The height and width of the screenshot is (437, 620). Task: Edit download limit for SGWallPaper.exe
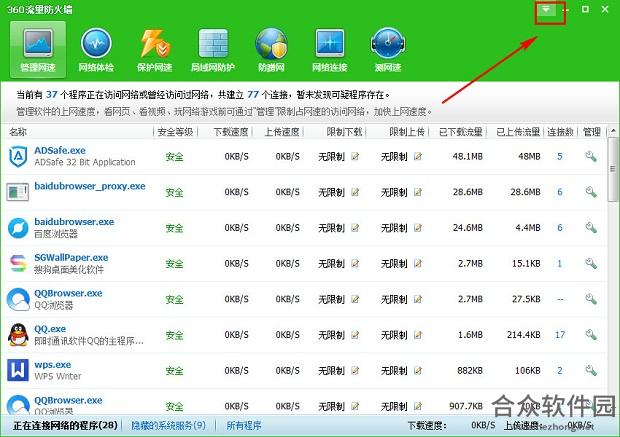(355, 263)
